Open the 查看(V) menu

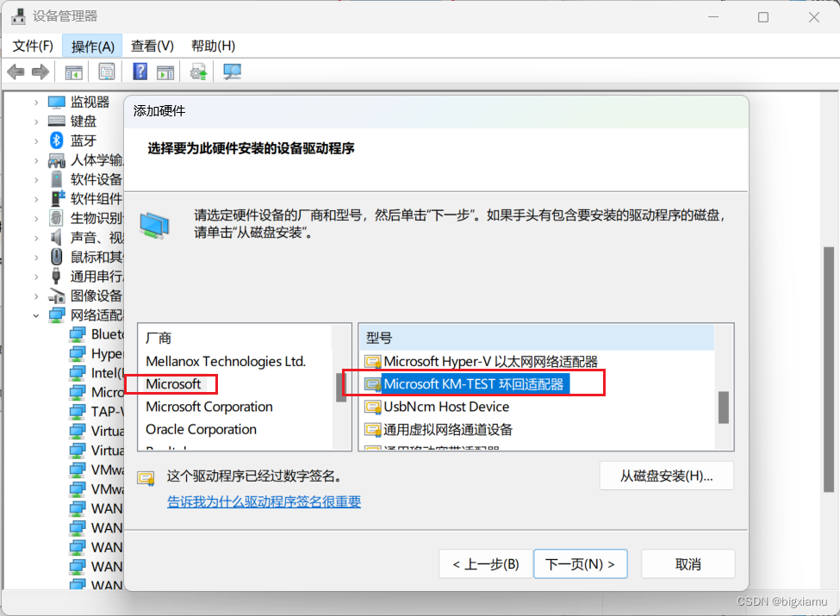[x=152, y=47]
